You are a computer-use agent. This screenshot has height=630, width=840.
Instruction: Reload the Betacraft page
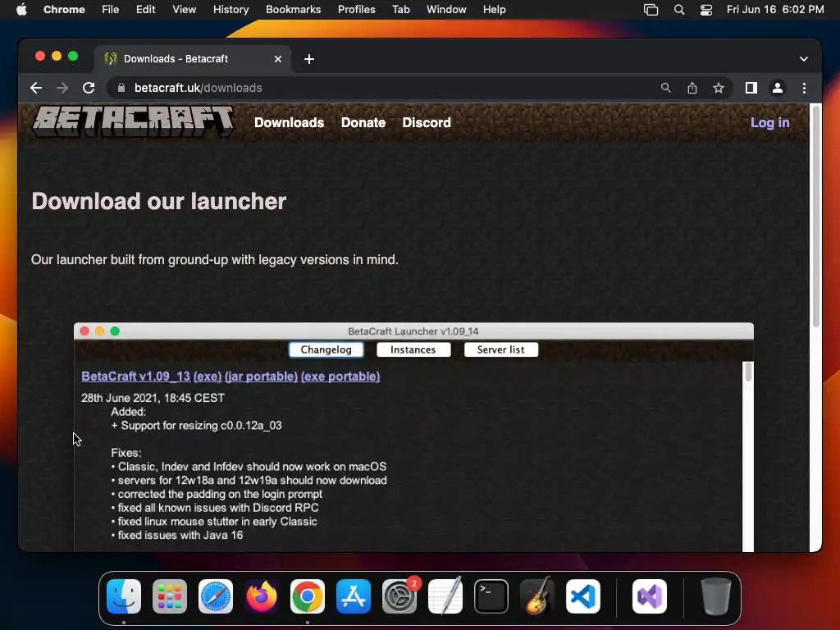[89, 88]
